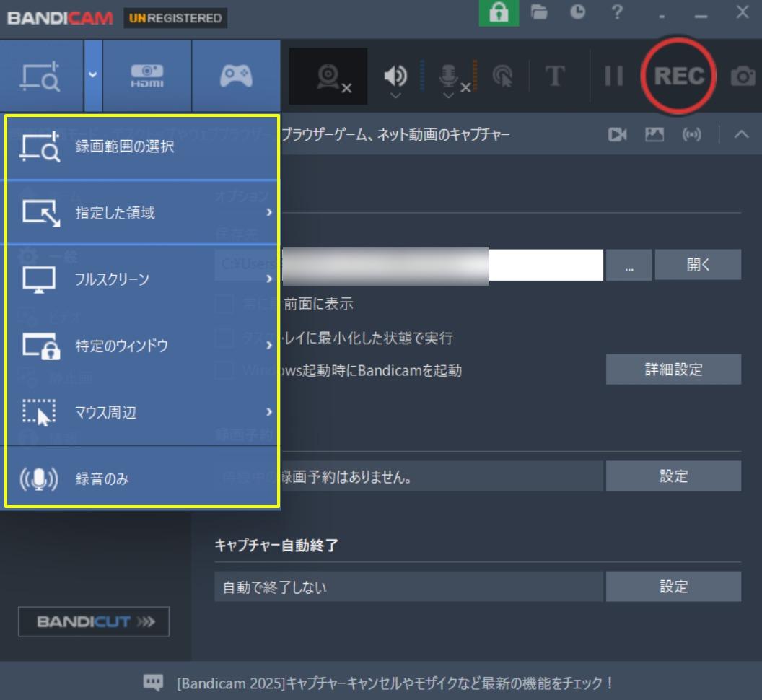Click the 開く button

tap(698, 265)
